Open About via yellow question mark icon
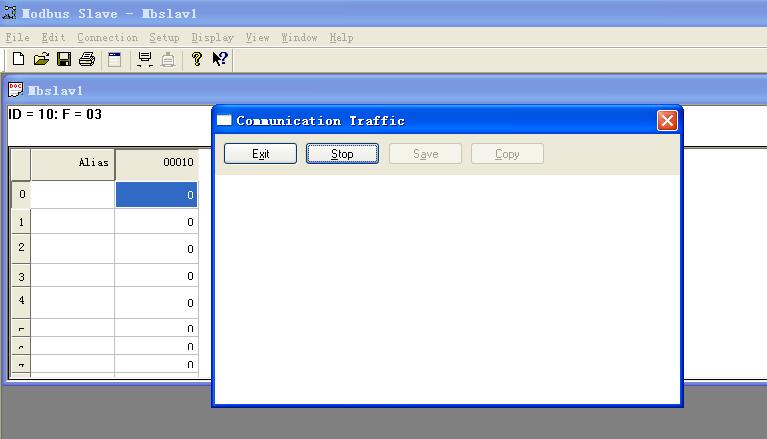Screen dimensions: 767x439 pyautogui.click(x=197, y=59)
